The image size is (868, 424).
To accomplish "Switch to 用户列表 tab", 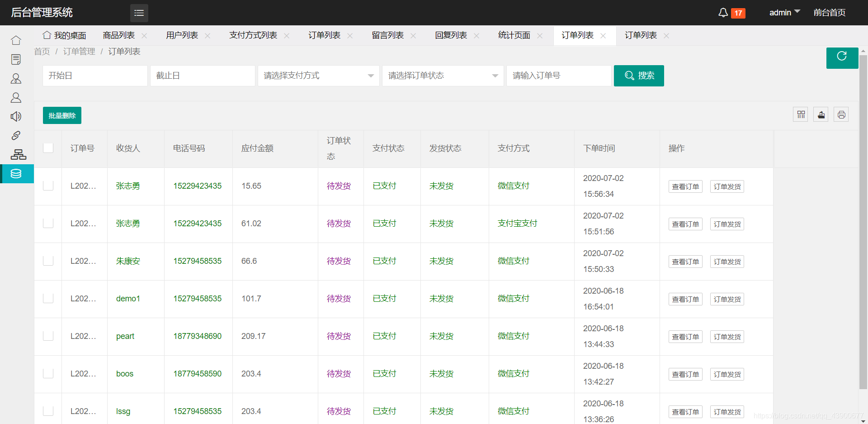I will 182,35.
